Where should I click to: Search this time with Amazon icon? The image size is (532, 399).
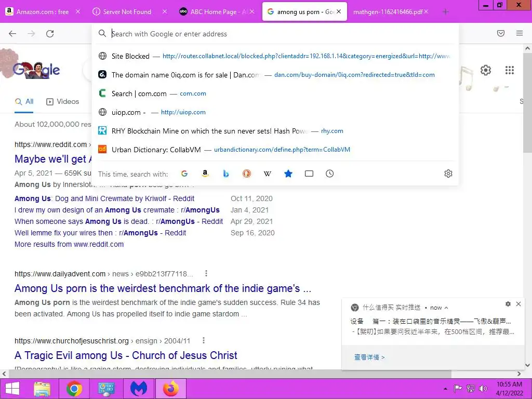[x=205, y=174]
